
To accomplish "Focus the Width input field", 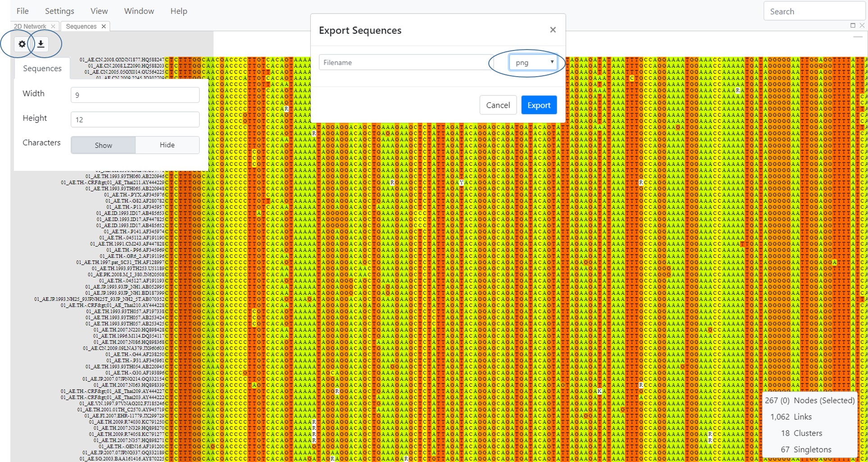I will (x=135, y=95).
